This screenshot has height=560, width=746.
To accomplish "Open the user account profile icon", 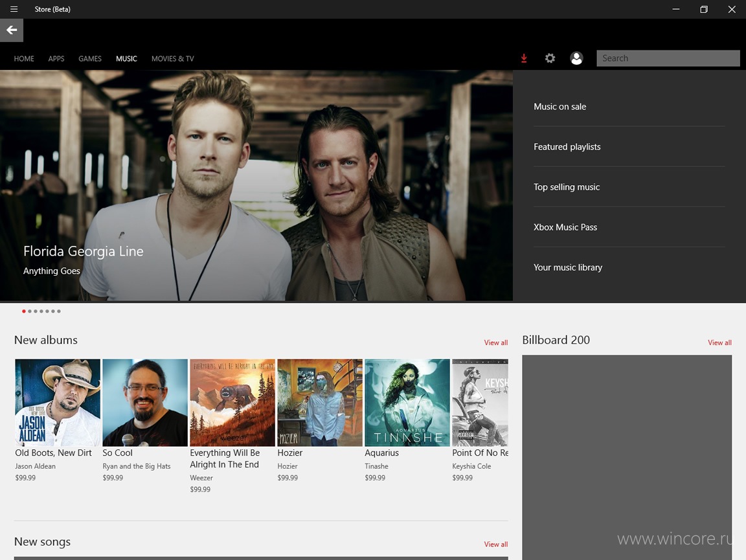I will [x=576, y=58].
